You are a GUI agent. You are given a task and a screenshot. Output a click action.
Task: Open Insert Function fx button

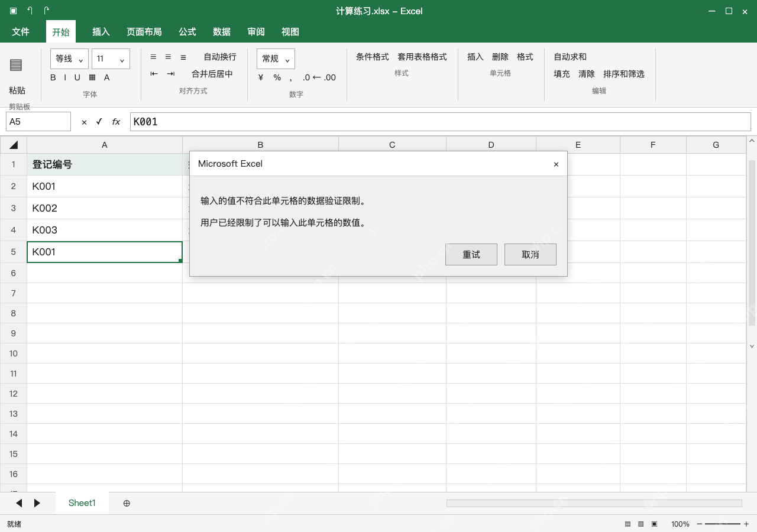[116, 122]
